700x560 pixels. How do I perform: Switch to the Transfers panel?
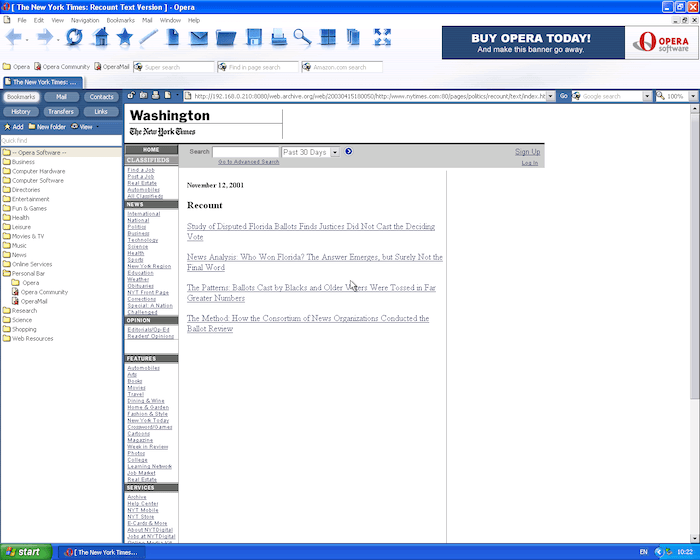pos(61,111)
